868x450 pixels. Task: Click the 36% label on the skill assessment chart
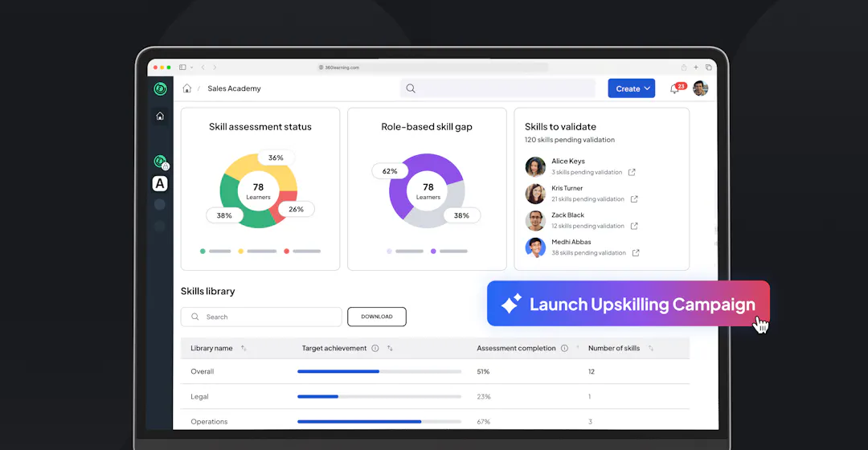pos(276,157)
